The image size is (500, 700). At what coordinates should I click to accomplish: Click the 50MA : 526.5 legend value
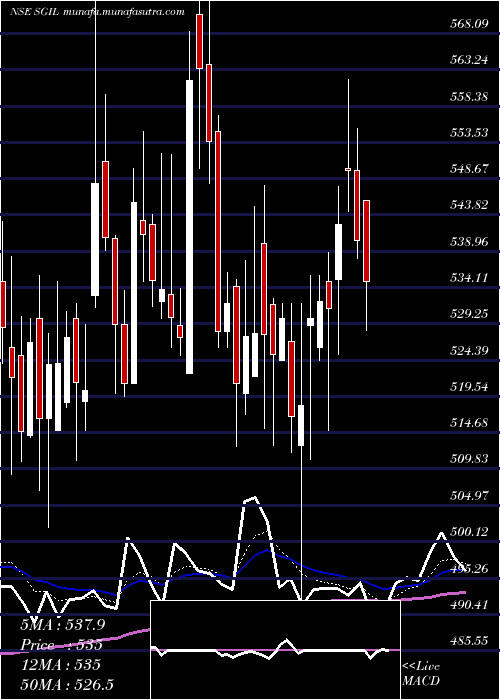tap(67, 684)
